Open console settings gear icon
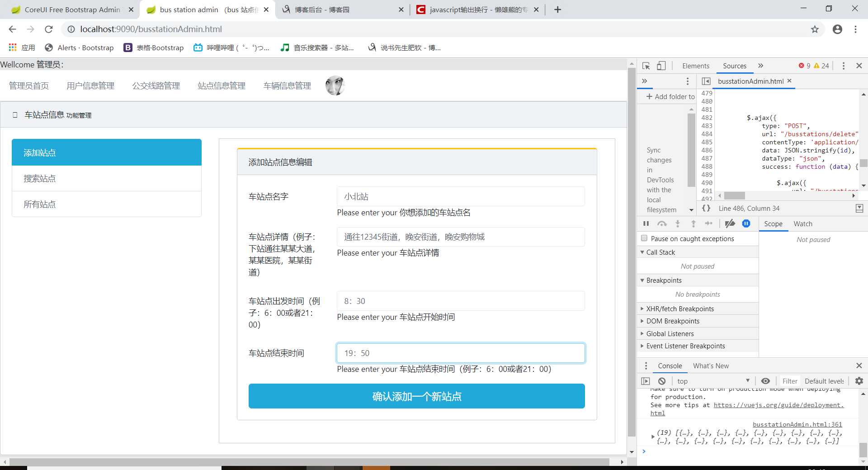Image resolution: width=868 pixels, height=470 pixels. click(859, 381)
